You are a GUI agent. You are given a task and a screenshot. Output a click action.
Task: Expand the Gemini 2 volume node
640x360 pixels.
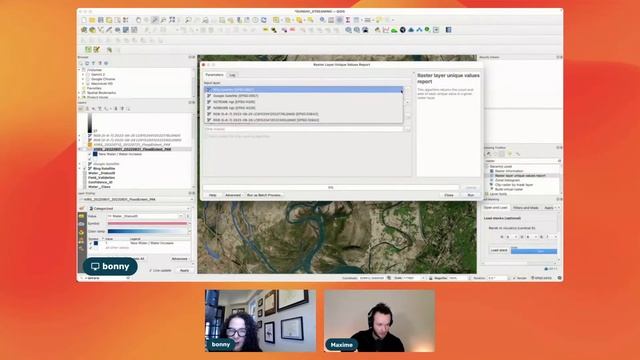click(83, 75)
